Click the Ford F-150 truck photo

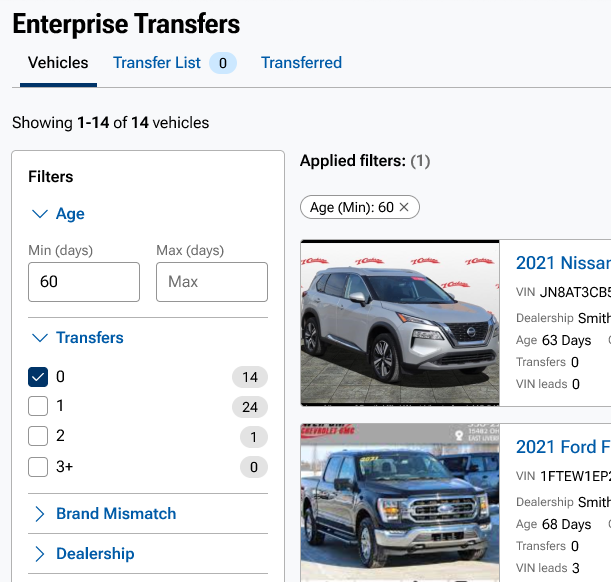point(400,503)
